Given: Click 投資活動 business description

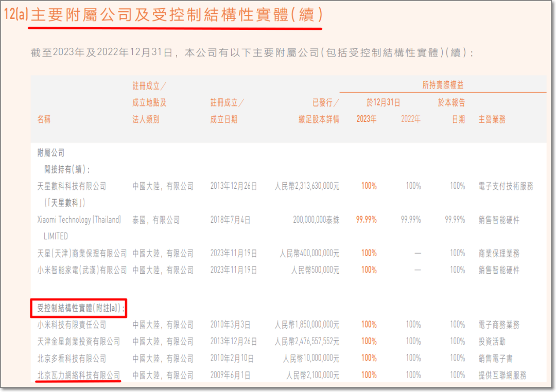Looking at the screenshot, I should click(492, 342).
